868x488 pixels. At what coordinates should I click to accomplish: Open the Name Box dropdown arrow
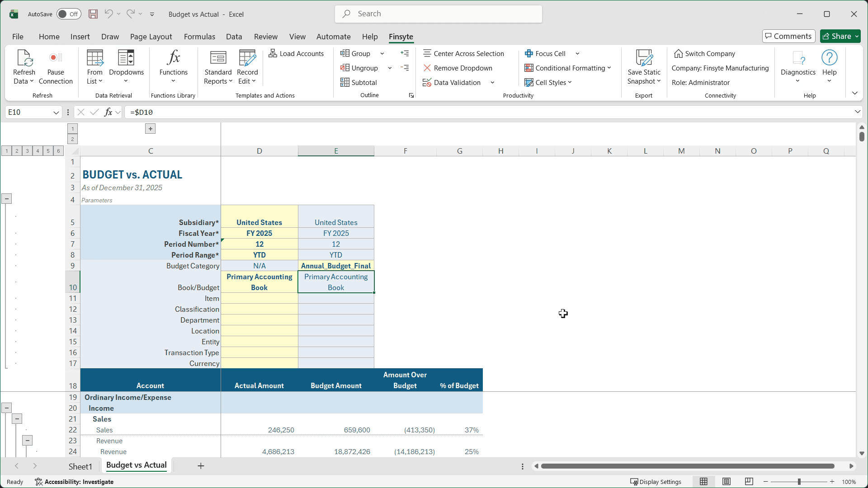click(x=56, y=112)
